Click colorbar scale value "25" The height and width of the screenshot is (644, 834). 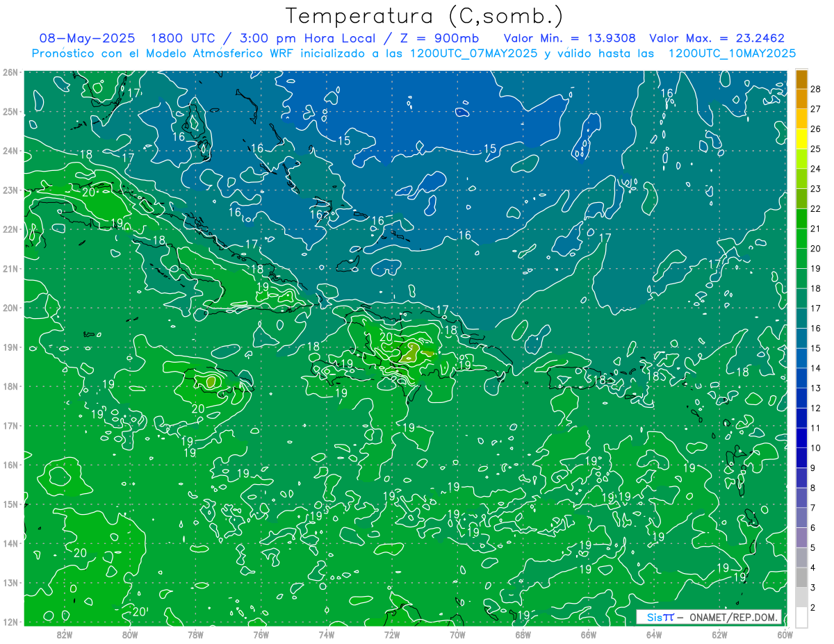point(815,149)
